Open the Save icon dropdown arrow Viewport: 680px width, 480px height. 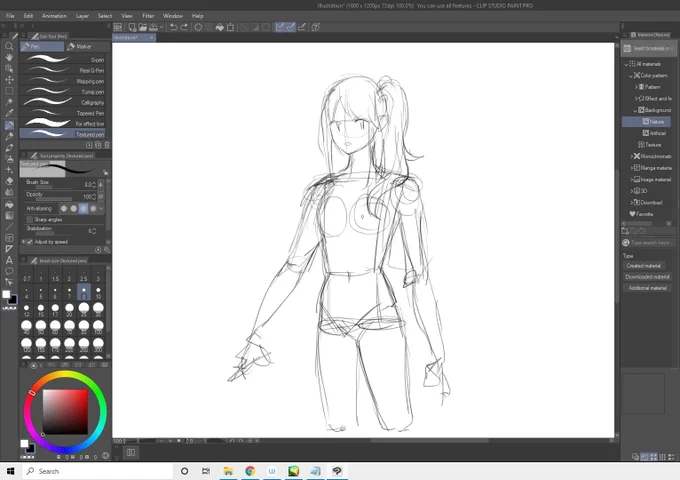pyautogui.click(x=161, y=27)
